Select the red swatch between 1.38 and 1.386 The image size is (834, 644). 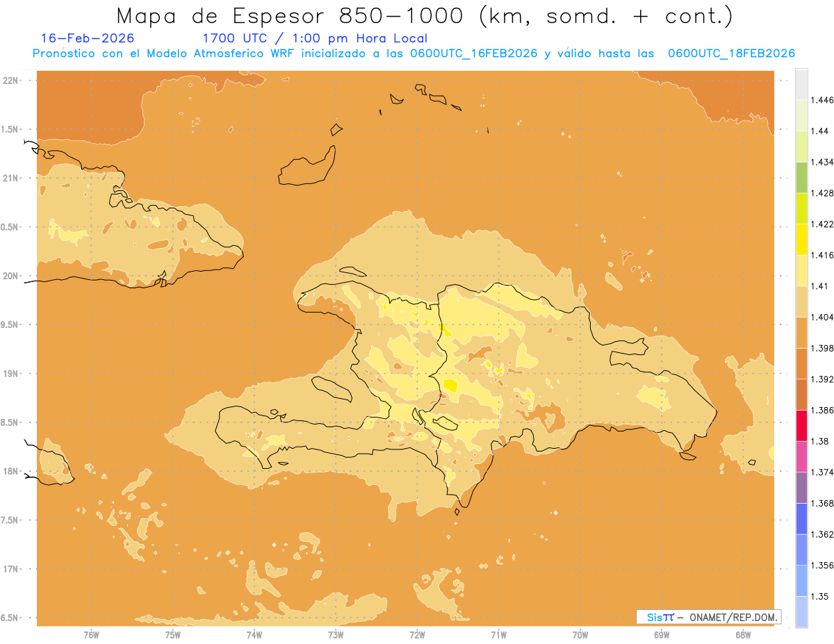(801, 425)
